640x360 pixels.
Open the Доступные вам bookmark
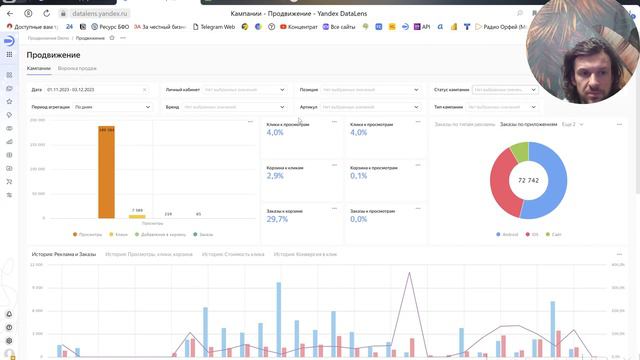[32, 27]
